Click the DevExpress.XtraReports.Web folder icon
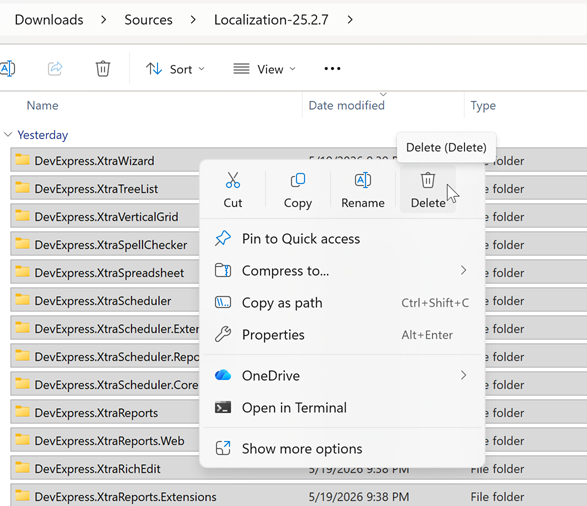Image resolution: width=587 pixels, height=506 pixels. [x=22, y=440]
